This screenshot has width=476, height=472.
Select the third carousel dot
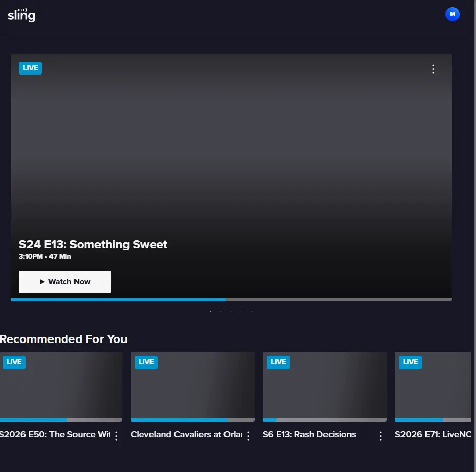[x=231, y=312]
